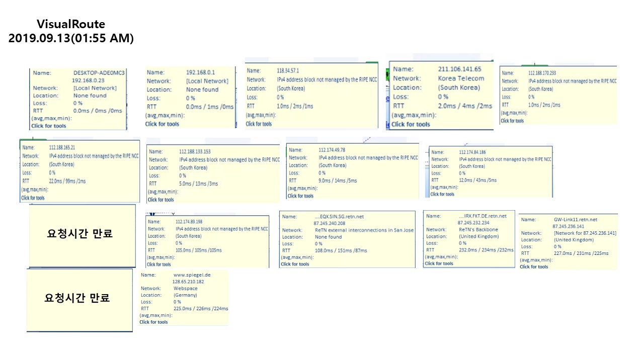Click the 12.0ms / 43ms /5ms RTT value

(478, 180)
